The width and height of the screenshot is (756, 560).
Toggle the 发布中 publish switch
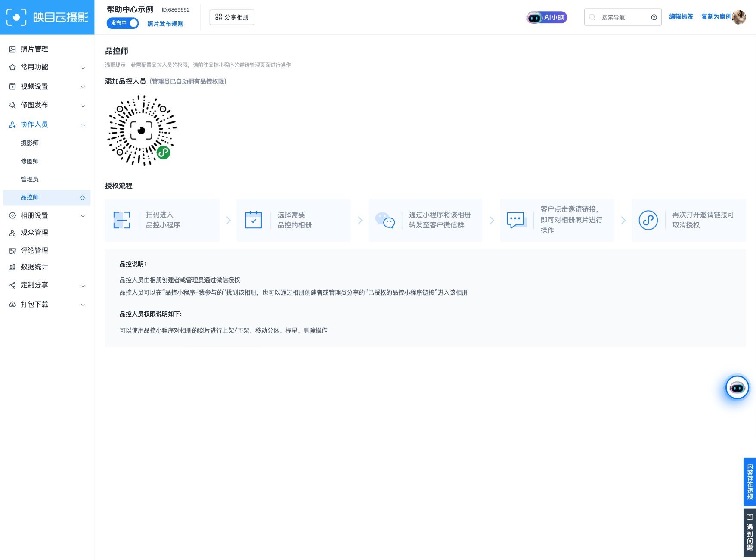click(x=123, y=23)
